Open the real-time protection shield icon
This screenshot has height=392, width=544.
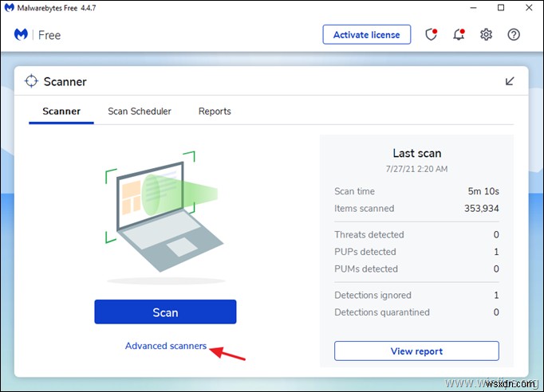click(x=431, y=34)
